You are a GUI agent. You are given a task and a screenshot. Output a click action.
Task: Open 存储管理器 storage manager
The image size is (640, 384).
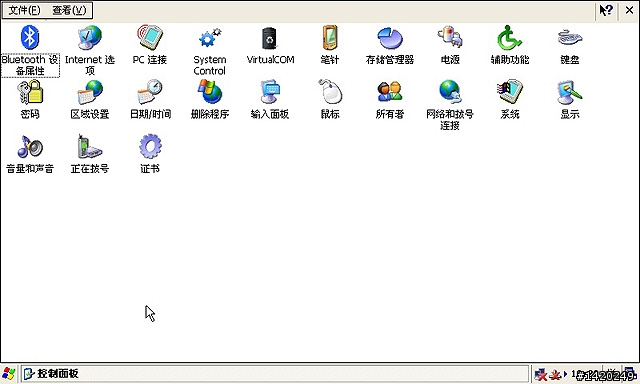point(390,38)
